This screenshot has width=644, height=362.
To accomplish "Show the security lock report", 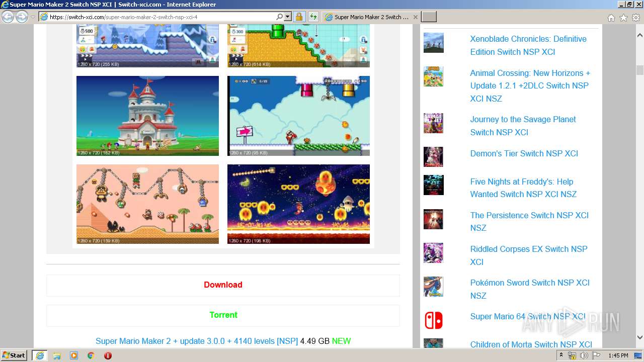I will click(299, 17).
